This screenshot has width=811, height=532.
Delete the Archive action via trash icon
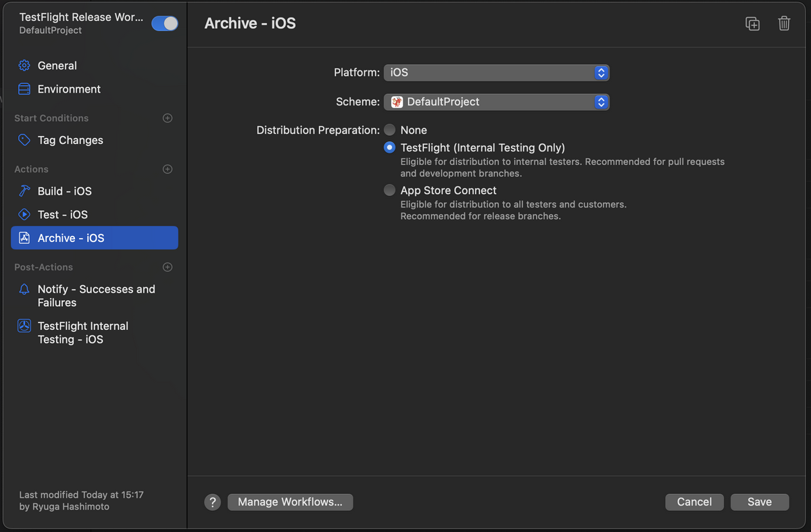pyautogui.click(x=784, y=24)
